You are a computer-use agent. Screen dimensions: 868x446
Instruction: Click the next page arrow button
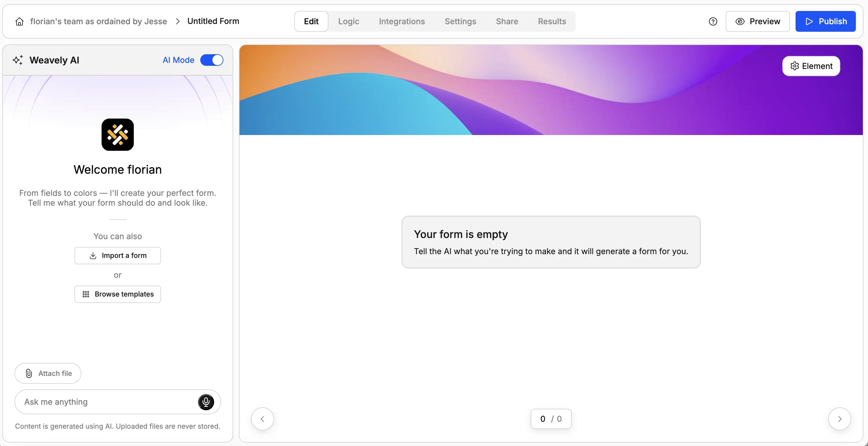click(x=840, y=418)
